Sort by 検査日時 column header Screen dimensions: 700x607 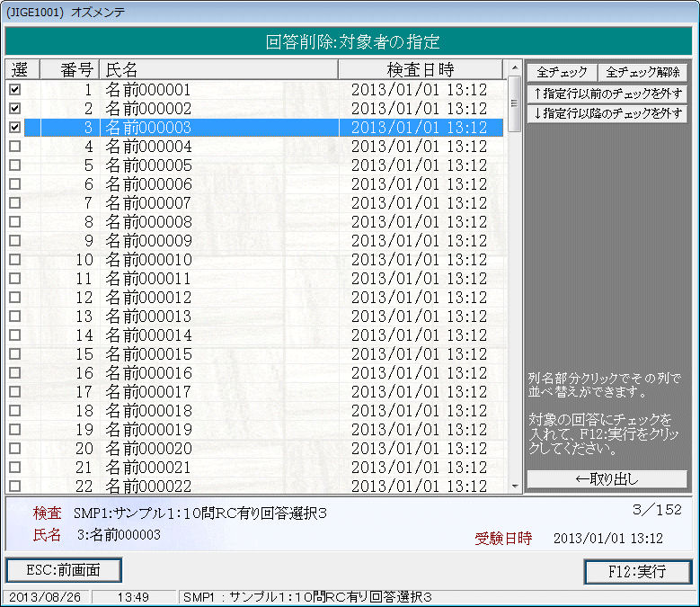420,70
